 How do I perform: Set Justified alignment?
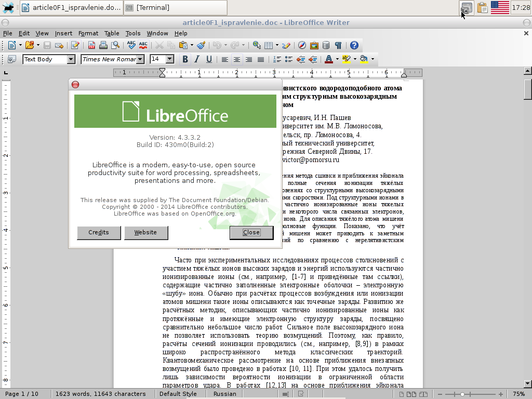coord(261,59)
